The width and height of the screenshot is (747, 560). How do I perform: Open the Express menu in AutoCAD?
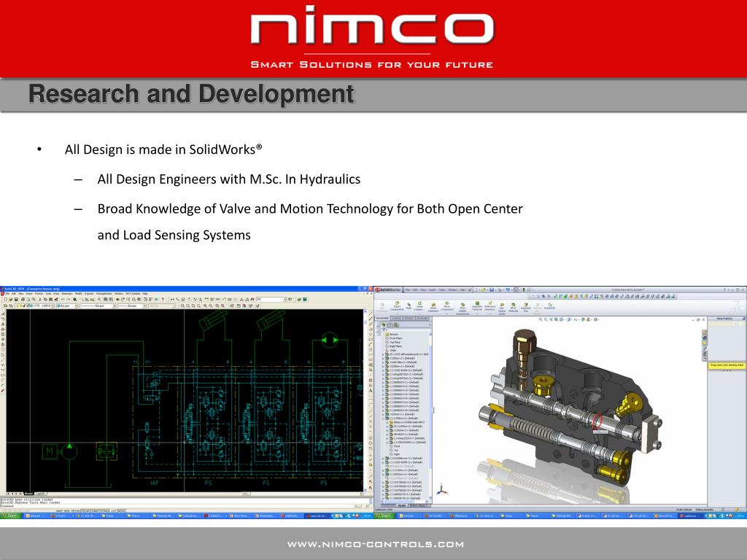(89, 294)
